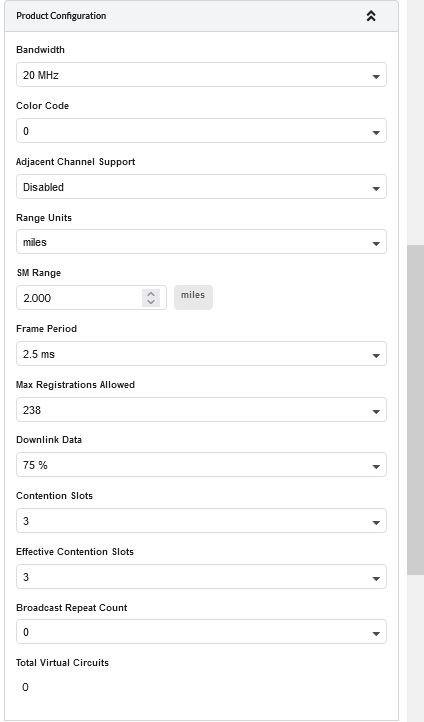
Task: Click the Color Code field label
Action: [x=42, y=105]
